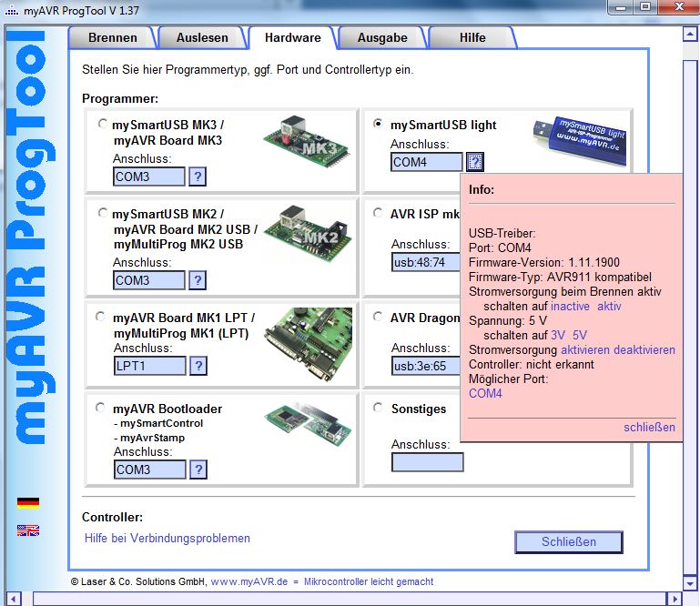Select mySmartUSB MK3 programmer radio button
Image resolution: width=700 pixels, height=606 pixels.
click(103, 124)
